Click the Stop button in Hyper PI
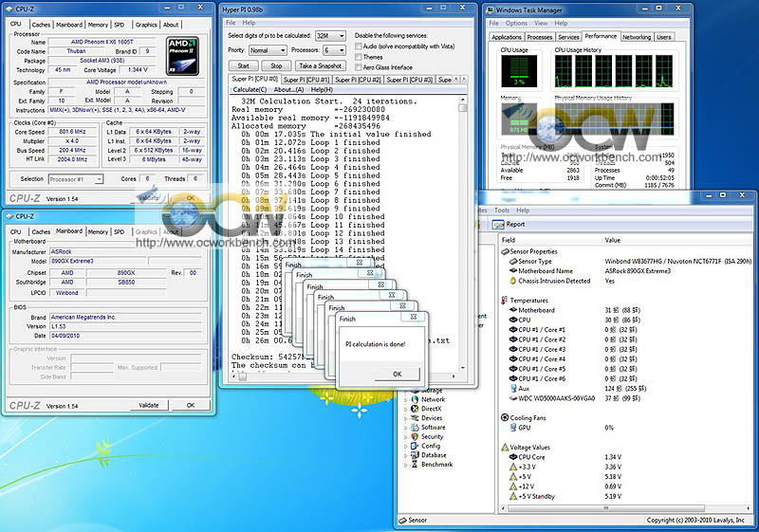Viewport: 759px width, 532px height. [276, 66]
